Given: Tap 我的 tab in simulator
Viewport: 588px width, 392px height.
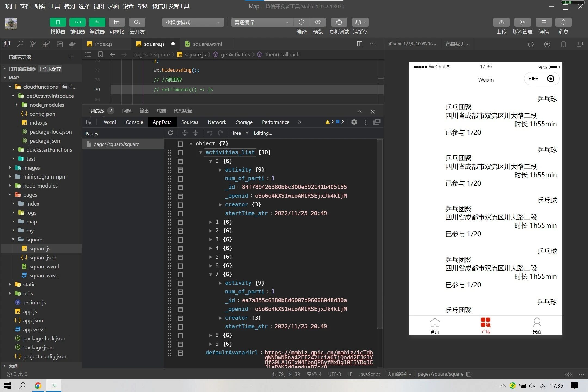Looking at the screenshot, I should (537, 325).
